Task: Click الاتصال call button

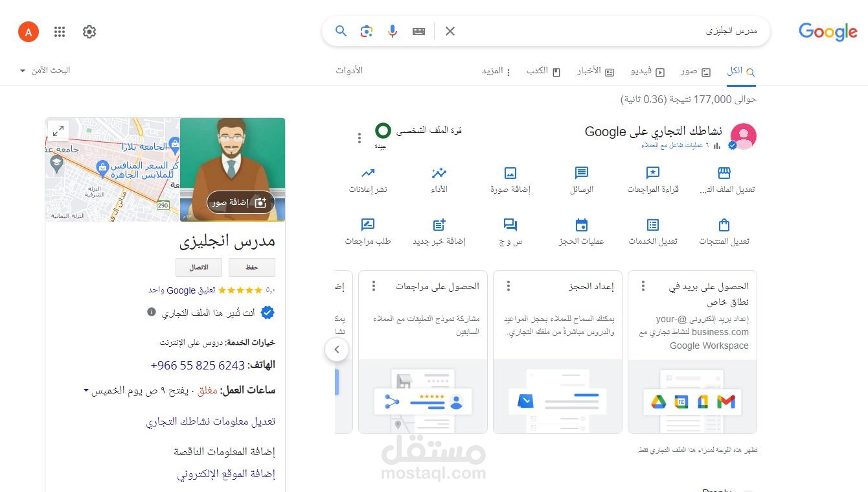Action: [x=199, y=267]
